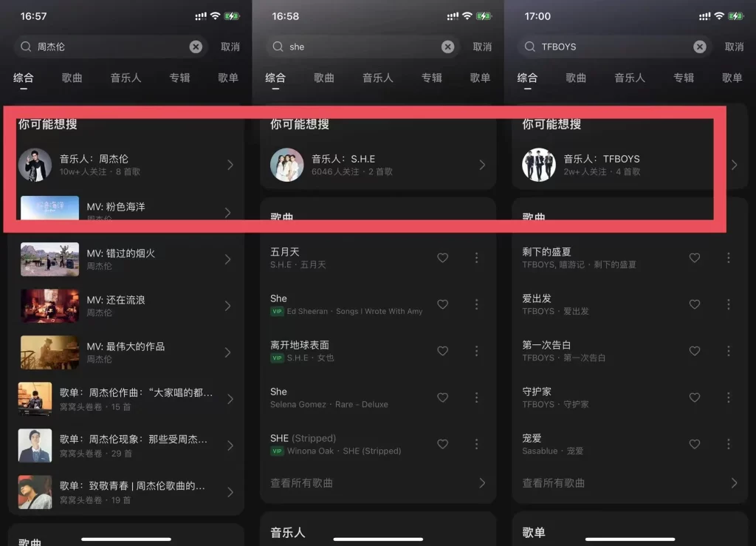View all songs in she results

click(x=378, y=482)
